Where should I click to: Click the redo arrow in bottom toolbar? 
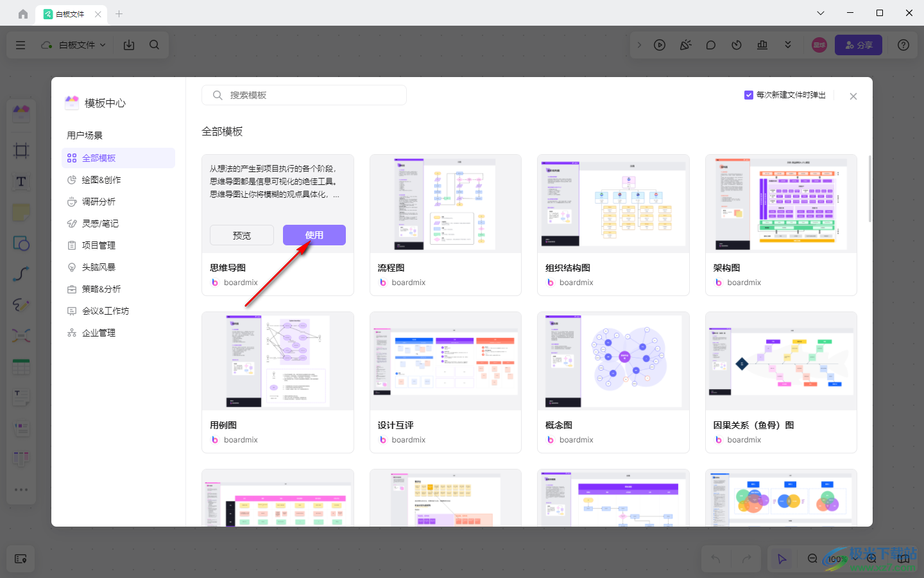click(x=746, y=559)
